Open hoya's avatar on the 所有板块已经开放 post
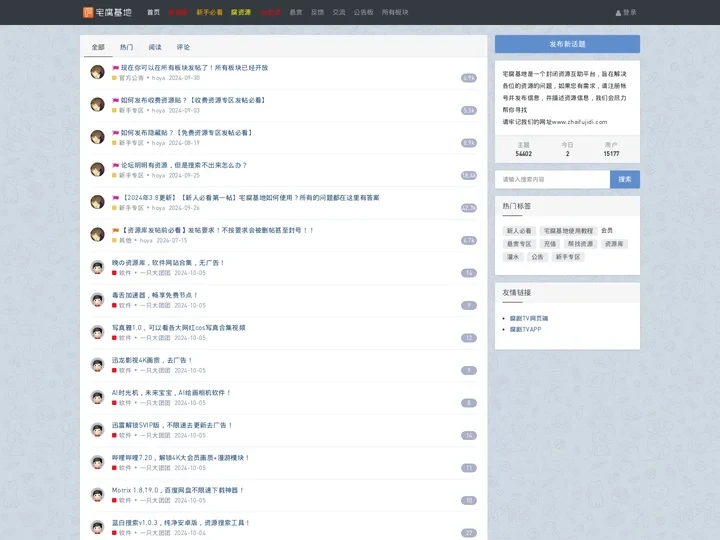Image resolution: width=720 pixels, height=540 pixels. pos(97,72)
